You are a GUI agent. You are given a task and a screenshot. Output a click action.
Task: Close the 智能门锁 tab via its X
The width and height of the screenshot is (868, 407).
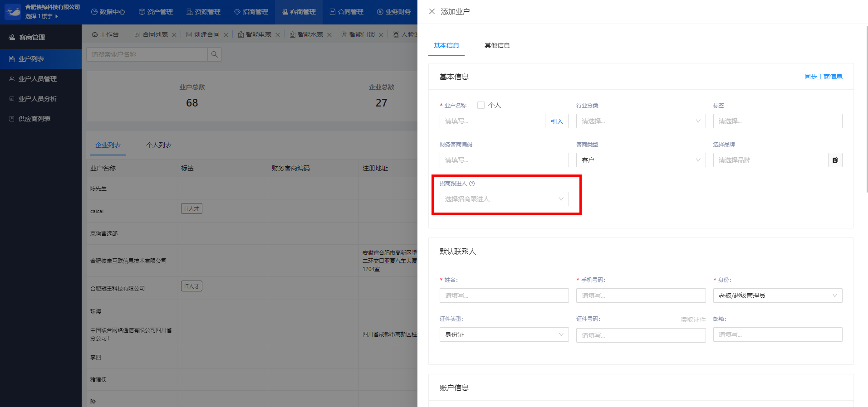[x=381, y=35]
